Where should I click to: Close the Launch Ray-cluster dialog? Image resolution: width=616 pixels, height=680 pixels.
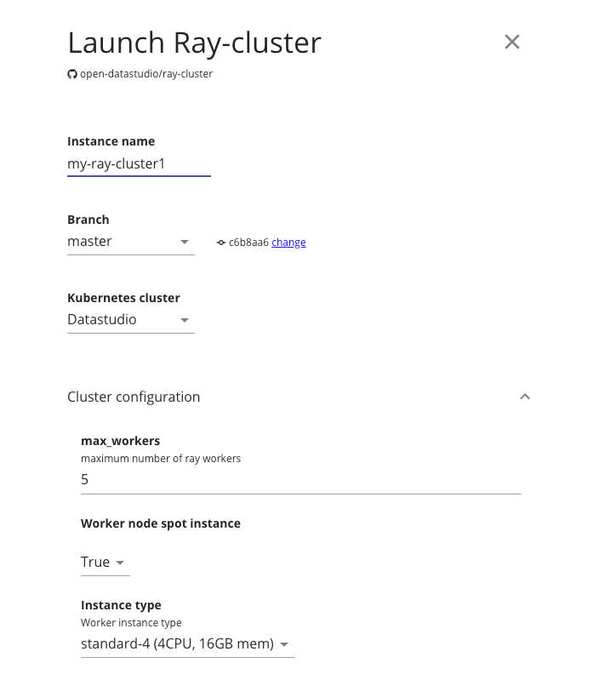(512, 42)
